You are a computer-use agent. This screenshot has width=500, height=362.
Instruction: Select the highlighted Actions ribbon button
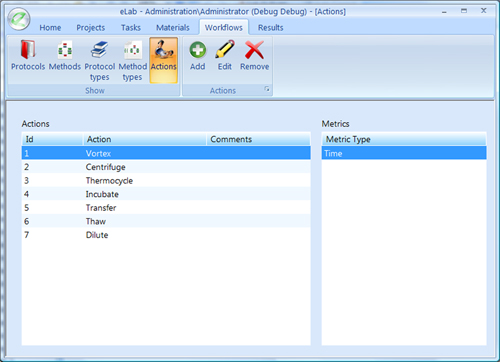click(163, 60)
